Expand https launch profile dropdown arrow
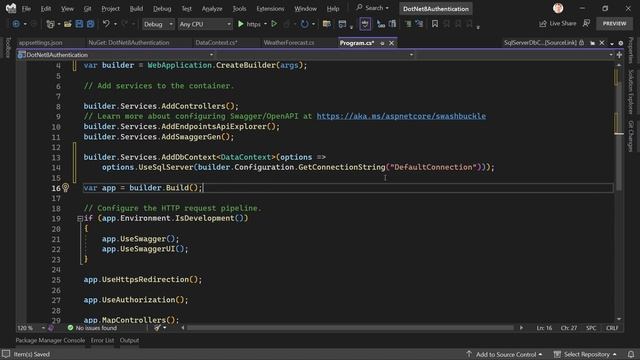 point(266,24)
